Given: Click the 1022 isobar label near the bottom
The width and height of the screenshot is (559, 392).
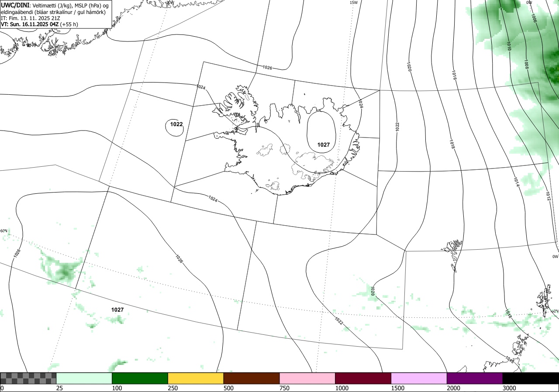Looking at the screenshot, I should click(x=339, y=321).
